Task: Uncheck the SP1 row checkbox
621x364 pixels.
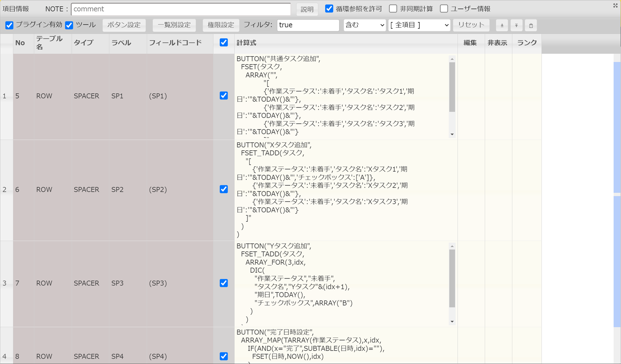Action: point(224,96)
